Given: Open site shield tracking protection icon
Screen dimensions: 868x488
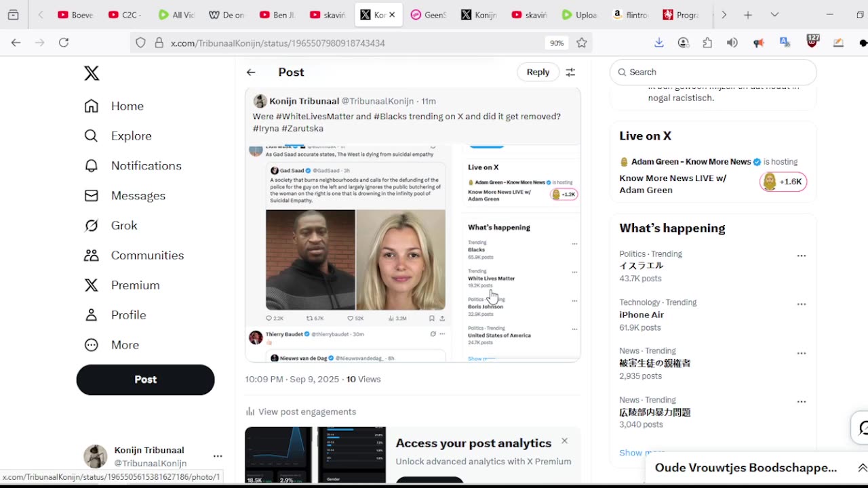Looking at the screenshot, I should click(x=140, y=43).
